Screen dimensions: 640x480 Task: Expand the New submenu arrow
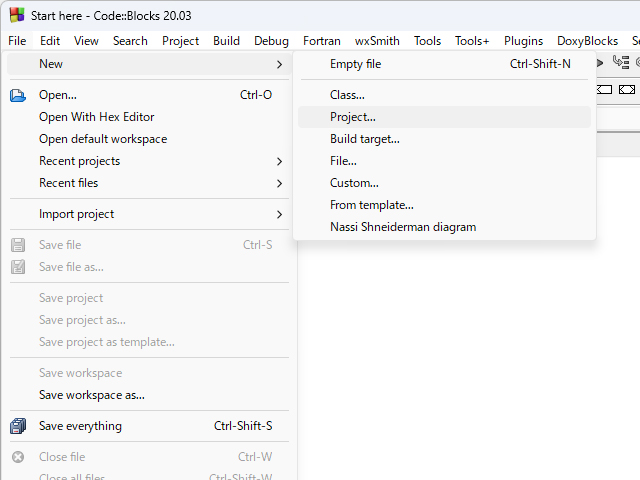(x=279, y=64)
